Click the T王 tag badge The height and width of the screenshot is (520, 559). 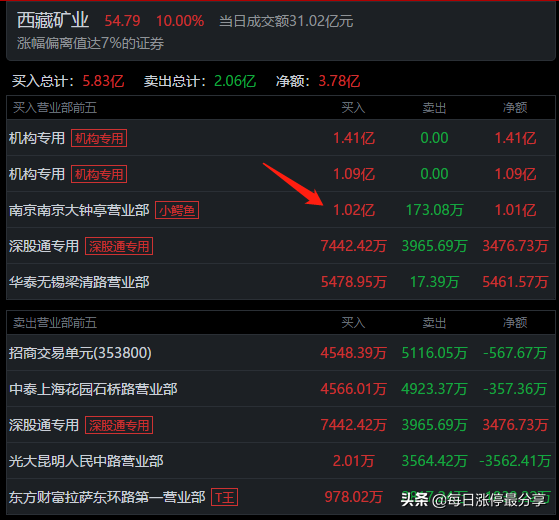tap(225, 497)
